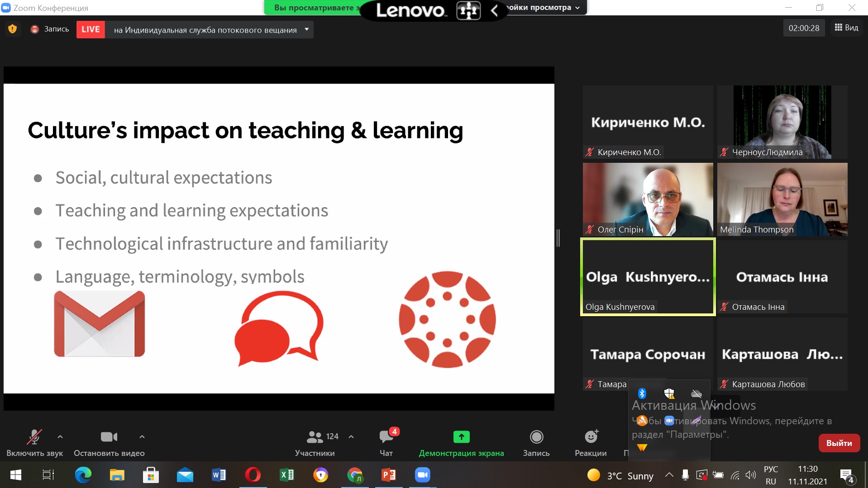Viewport: 868px width, 488px height.
Task: Select the Отамась Інна participant tile
Action: (x=782, y=277)
